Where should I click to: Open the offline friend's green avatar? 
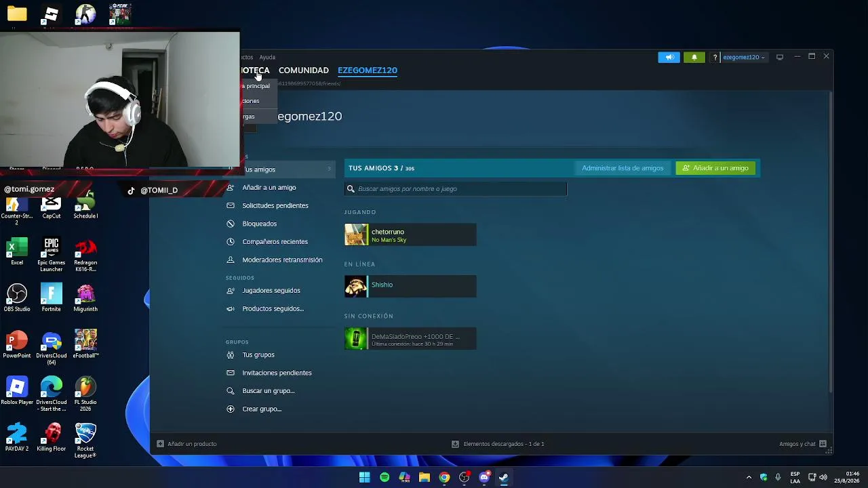(x=356, y=339)
